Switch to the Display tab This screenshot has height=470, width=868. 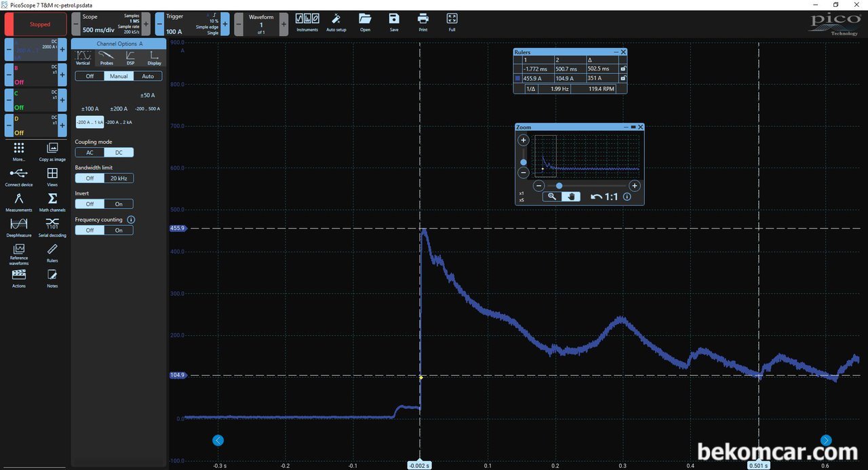tap(155, 58)
